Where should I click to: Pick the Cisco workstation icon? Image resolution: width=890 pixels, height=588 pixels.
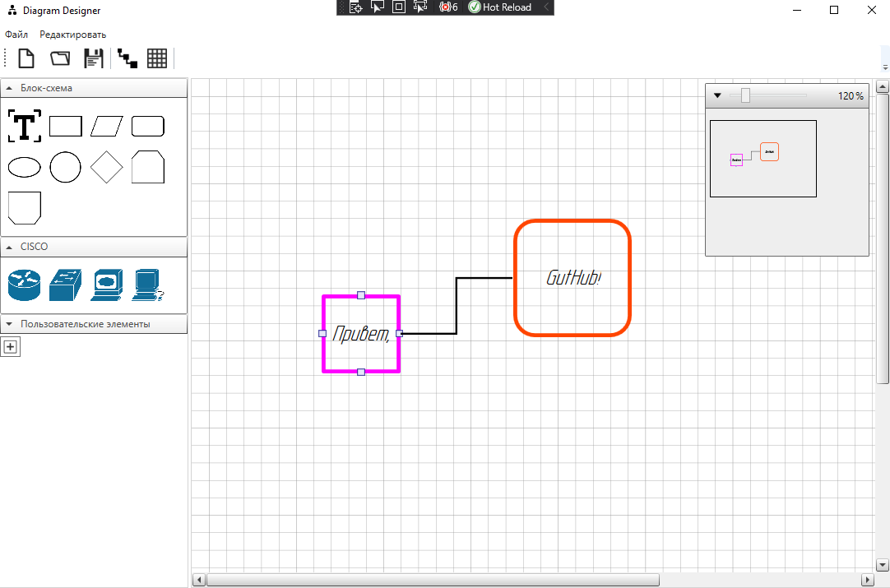[147, 285]
